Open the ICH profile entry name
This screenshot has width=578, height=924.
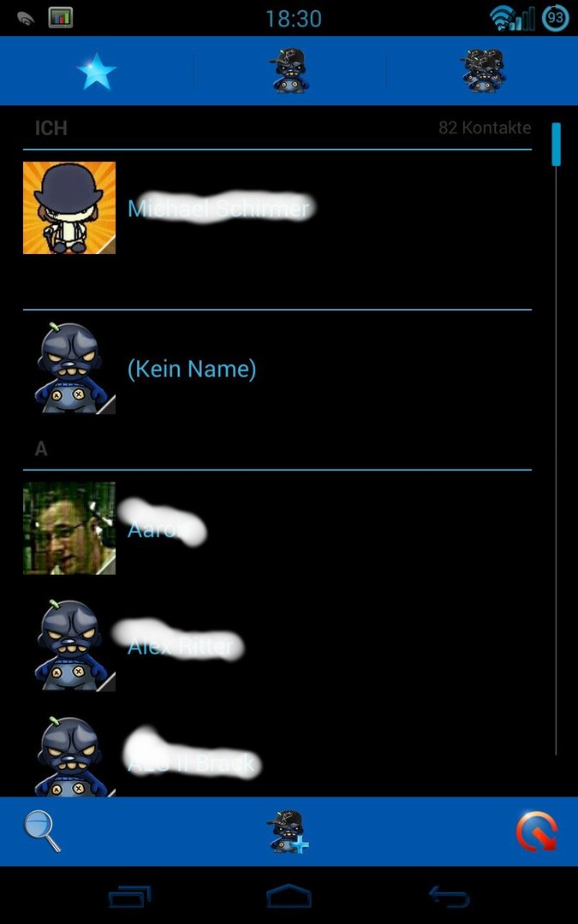tap(218, 208)
